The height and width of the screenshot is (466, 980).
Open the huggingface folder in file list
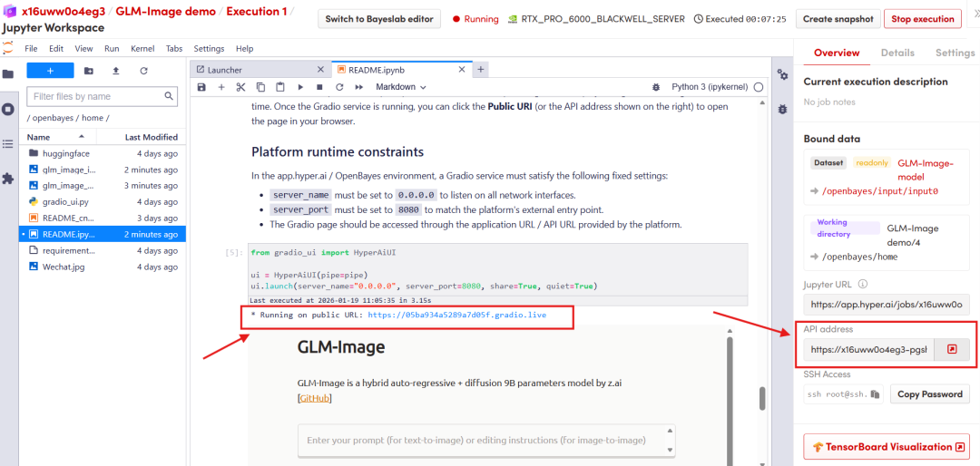(x=66, y=153)
